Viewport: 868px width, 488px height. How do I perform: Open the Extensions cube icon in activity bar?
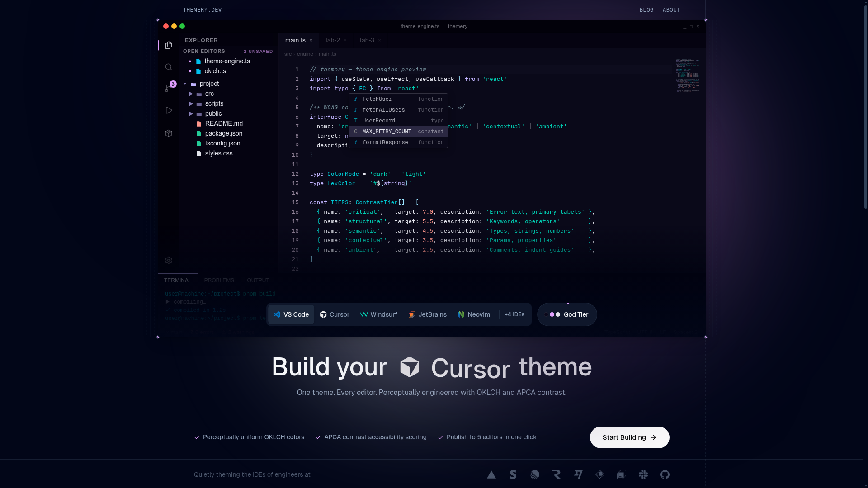tap(169, 133)
